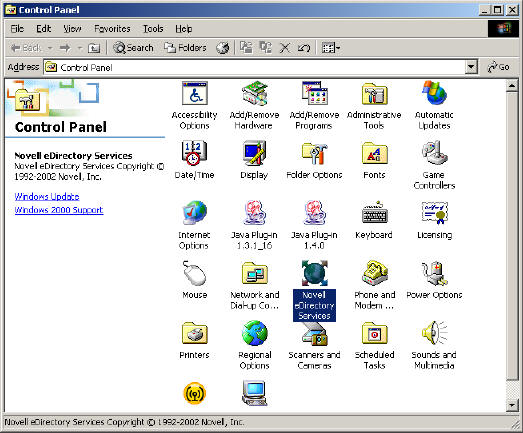Open Internet Options applet
This screenshot has height=433, width=523.
194,226
